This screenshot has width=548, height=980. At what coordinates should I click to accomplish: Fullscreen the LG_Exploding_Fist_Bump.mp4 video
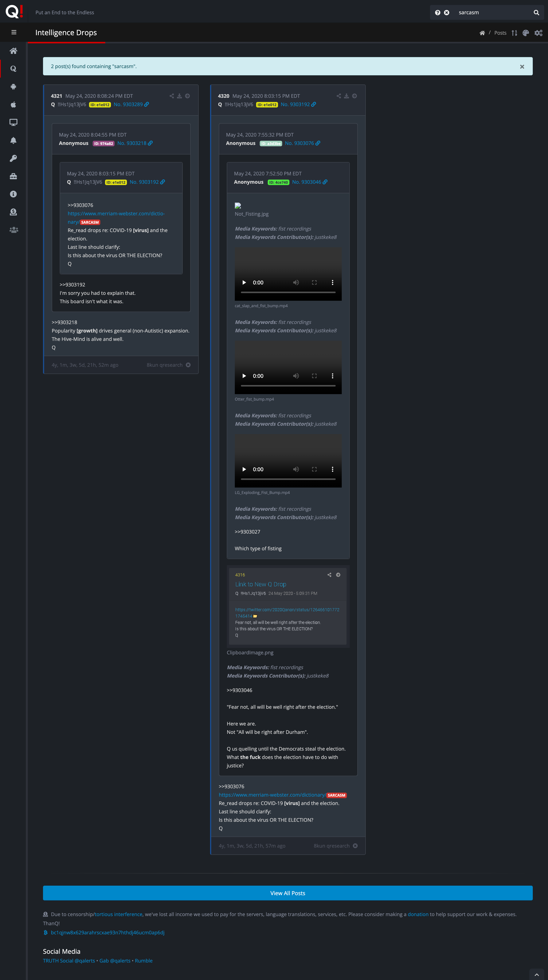[314, 469]
